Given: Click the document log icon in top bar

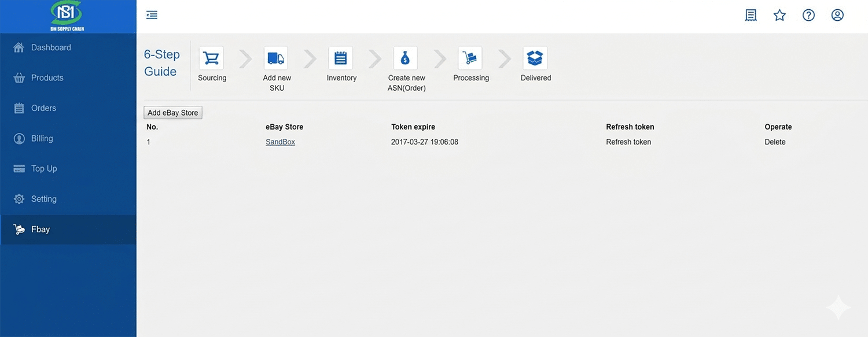Looking at the screenshot, I should (751, 14).
